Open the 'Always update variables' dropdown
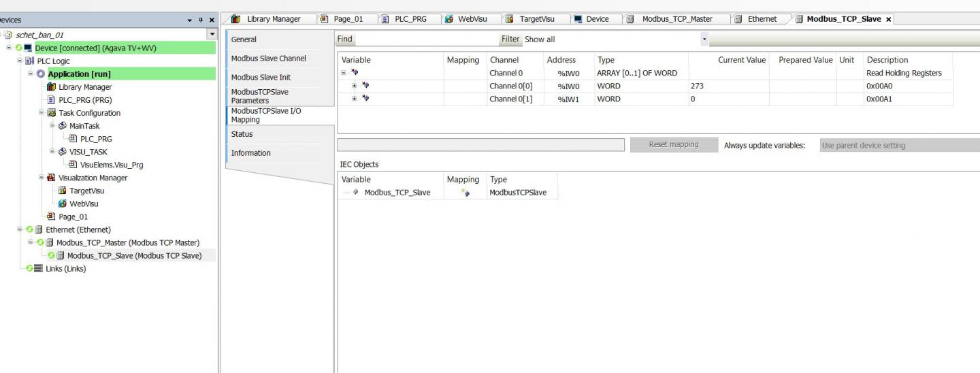Screen dimensions: 980x373 pos(898,146)
